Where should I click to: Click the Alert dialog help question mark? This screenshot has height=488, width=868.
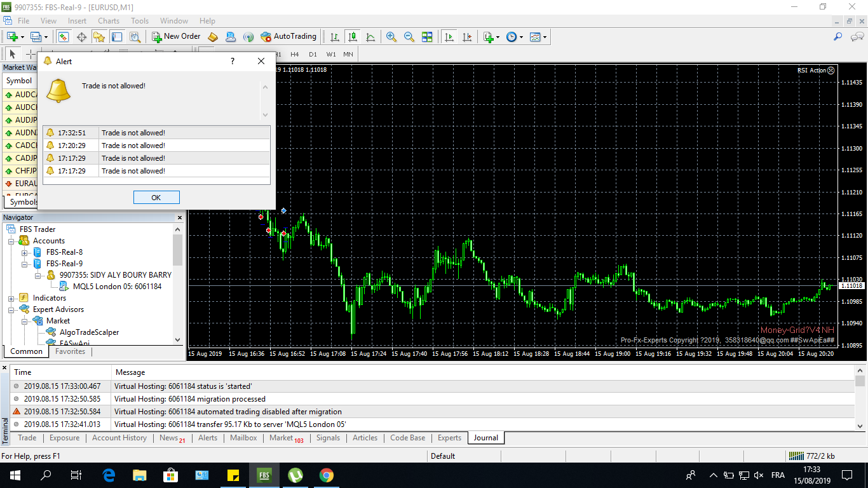pos(233,61)
